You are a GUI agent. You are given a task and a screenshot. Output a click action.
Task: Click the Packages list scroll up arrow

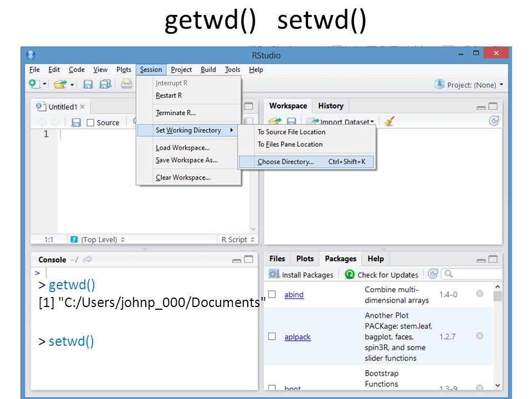click(x=498, y=287)
